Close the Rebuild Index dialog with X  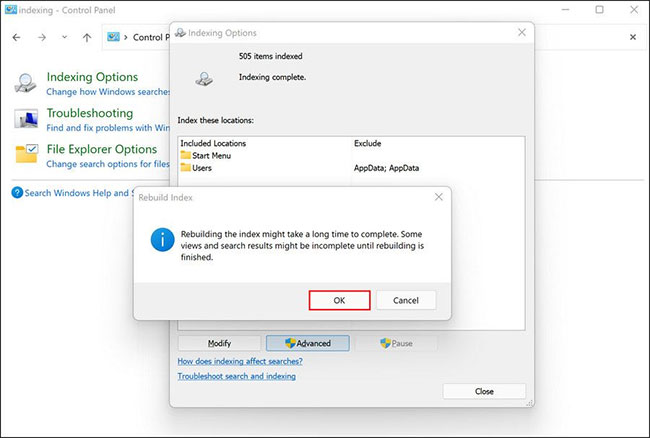tap(438, 198)
